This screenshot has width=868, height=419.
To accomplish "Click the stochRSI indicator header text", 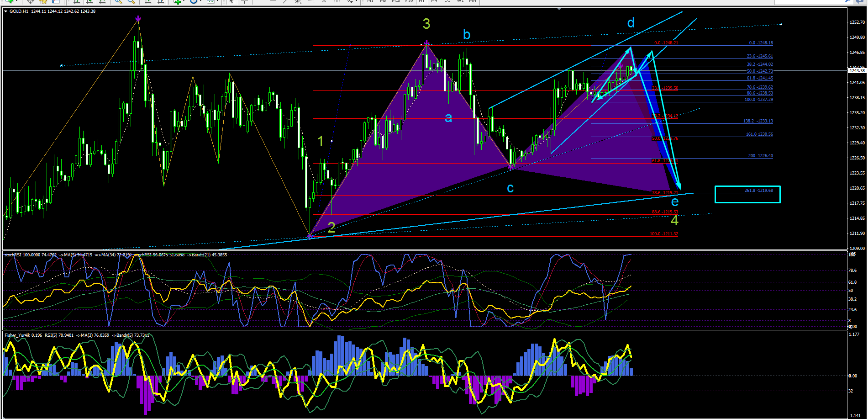I will (116, 255).
